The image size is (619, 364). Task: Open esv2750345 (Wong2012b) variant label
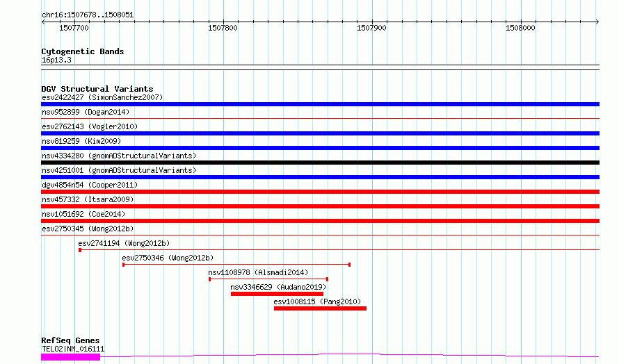[x=88, y=229]
